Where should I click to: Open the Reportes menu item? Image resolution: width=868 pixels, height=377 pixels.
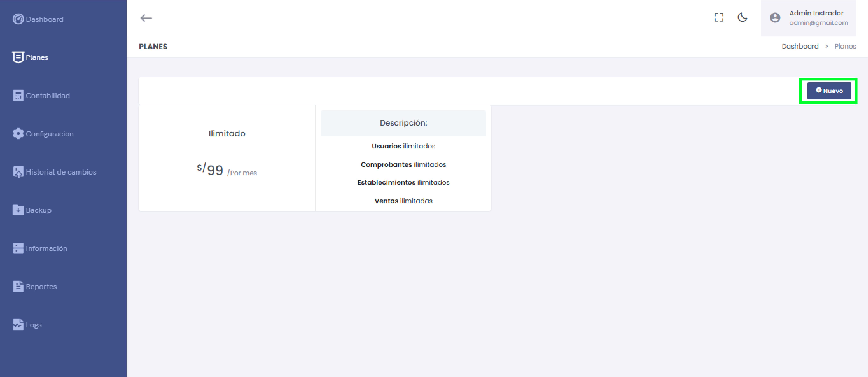pos(41,287)
